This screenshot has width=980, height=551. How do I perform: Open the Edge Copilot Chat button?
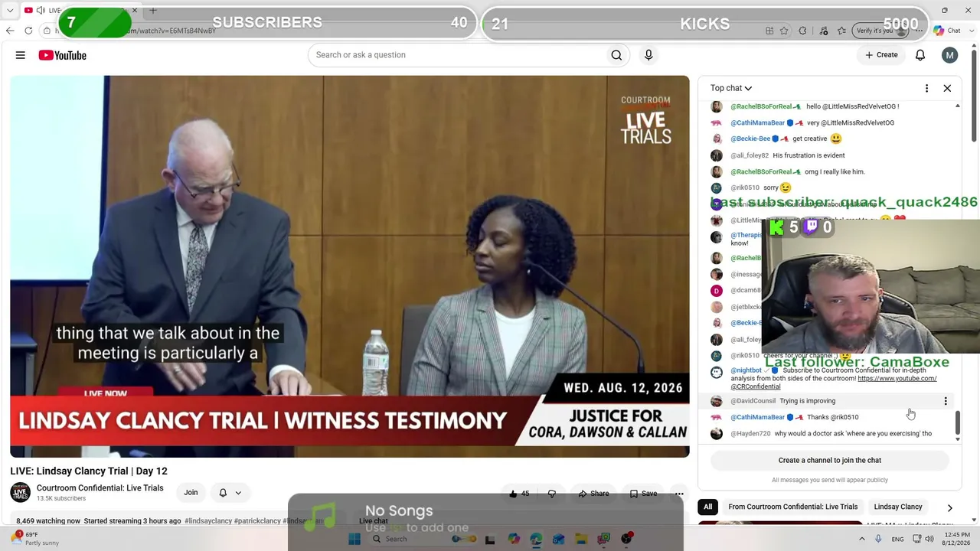tap(948, 31)
